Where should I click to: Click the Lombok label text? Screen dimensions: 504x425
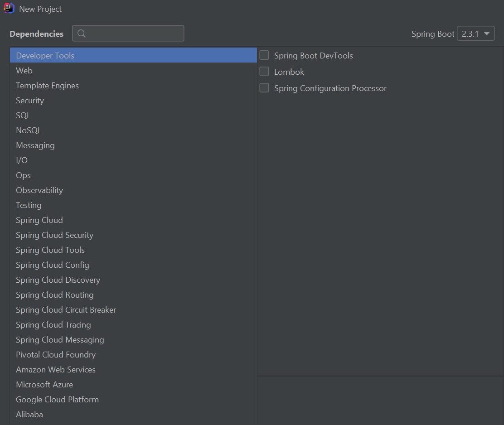pyautogui.click(x=289, y=72)
